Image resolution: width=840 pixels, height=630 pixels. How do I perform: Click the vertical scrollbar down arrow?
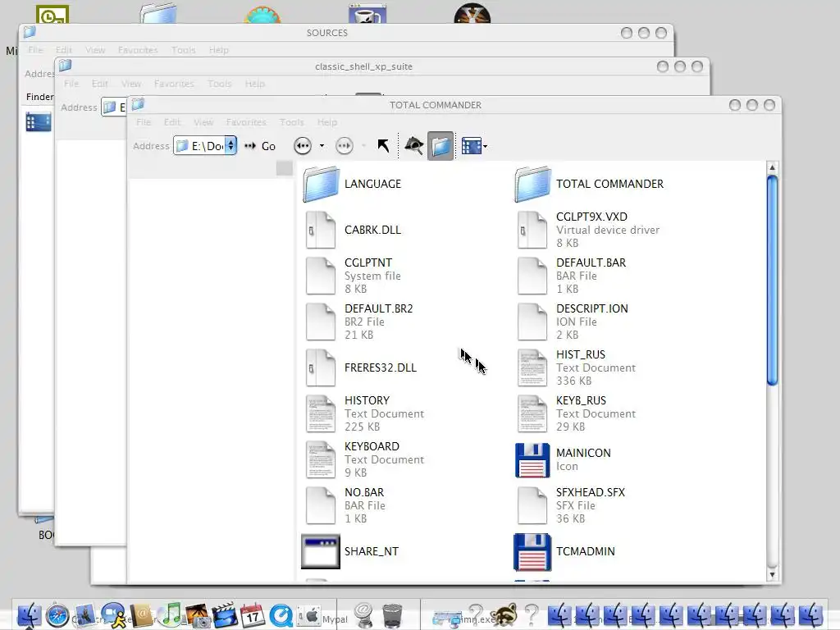point(772,574)
